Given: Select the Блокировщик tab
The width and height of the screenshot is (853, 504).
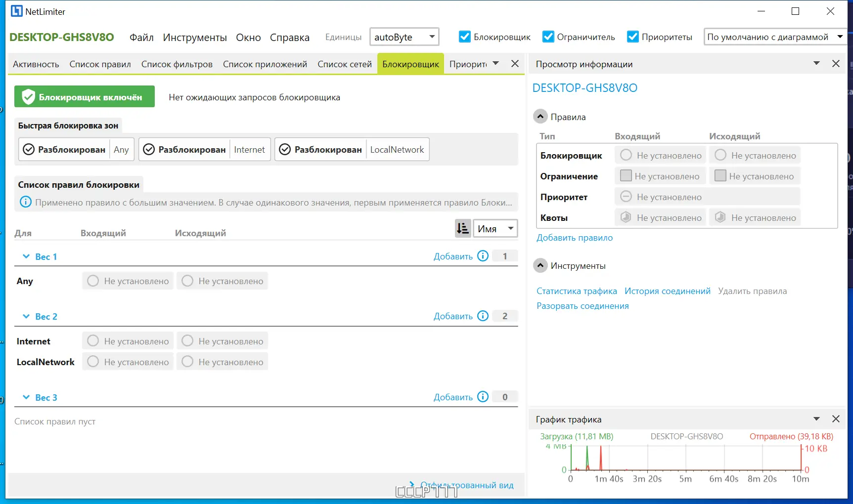Looking at the screenshot, I should [x=411, y=64].
